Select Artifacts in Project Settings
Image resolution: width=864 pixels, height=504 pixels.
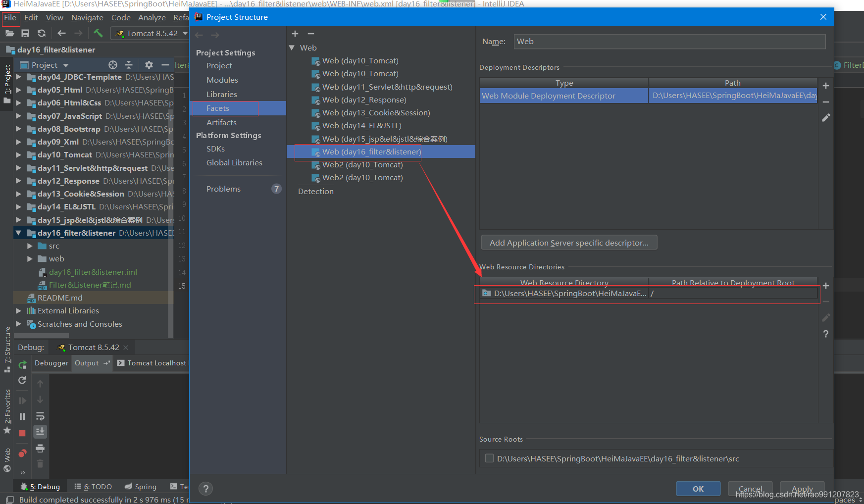[221, 122]
